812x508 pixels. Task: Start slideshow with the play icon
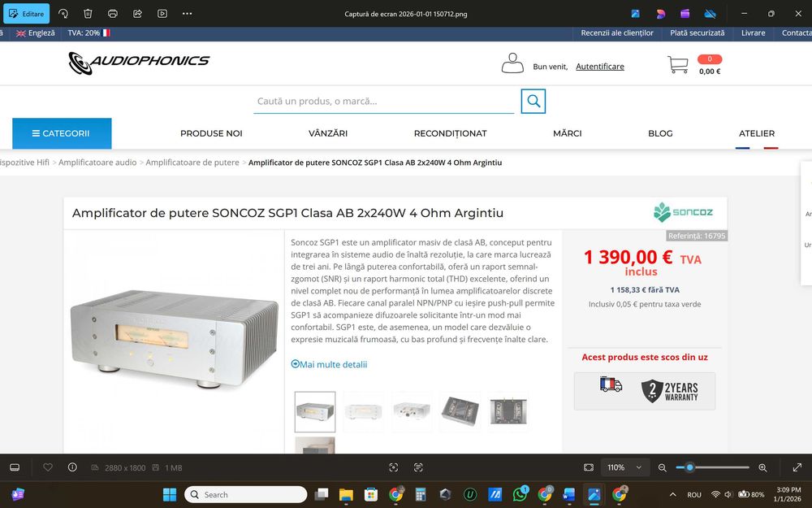click(162, 14)
